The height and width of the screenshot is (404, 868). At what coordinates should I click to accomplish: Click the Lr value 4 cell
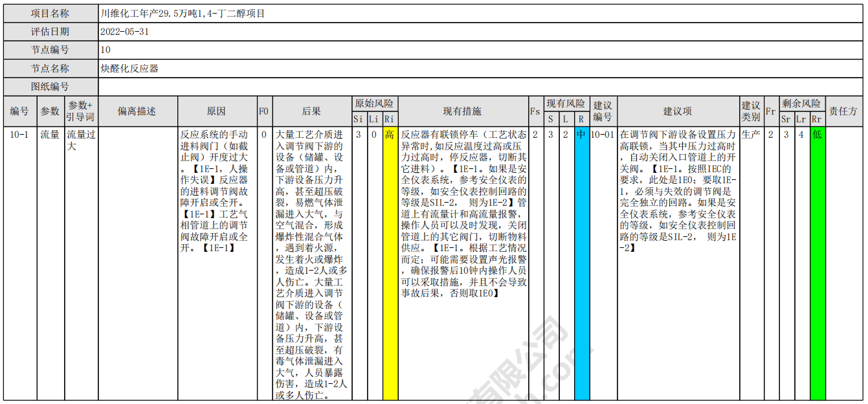click(801, 264)
